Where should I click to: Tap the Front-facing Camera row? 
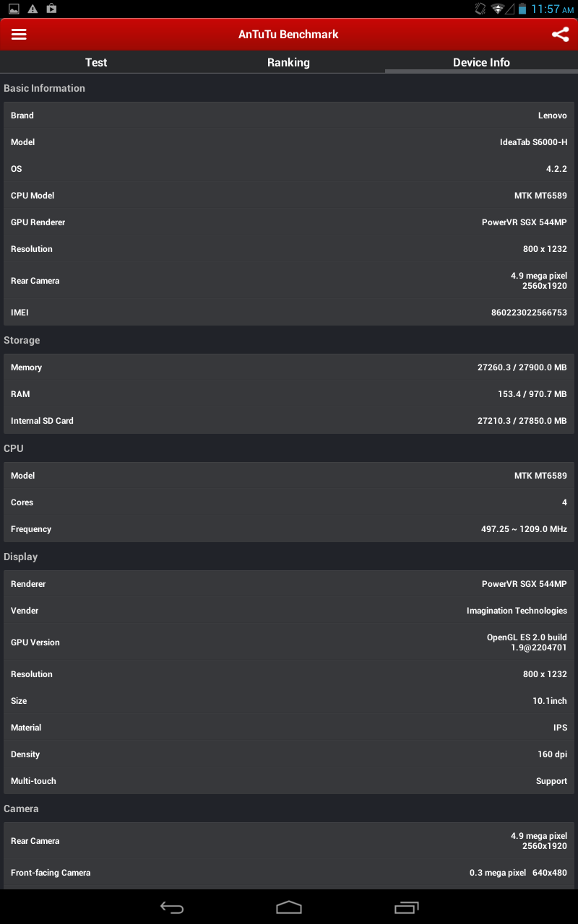click(289, 873)
